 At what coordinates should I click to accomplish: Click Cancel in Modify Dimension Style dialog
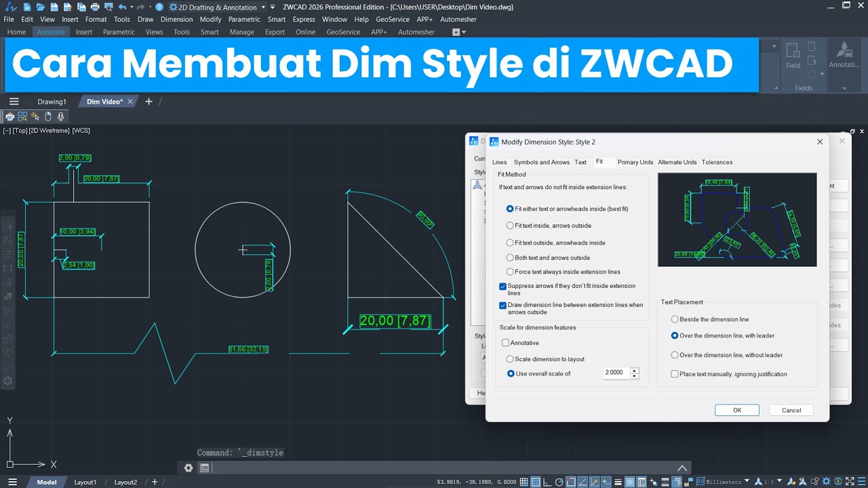791,410
